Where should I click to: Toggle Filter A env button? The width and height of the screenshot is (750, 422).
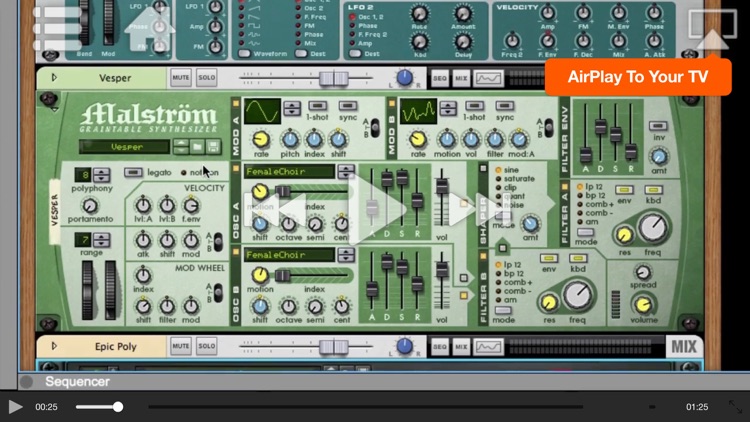click(624, 190)
